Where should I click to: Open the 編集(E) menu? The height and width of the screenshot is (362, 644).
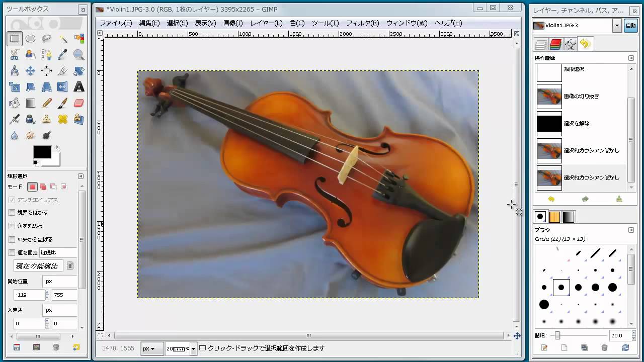coord(149,23)
